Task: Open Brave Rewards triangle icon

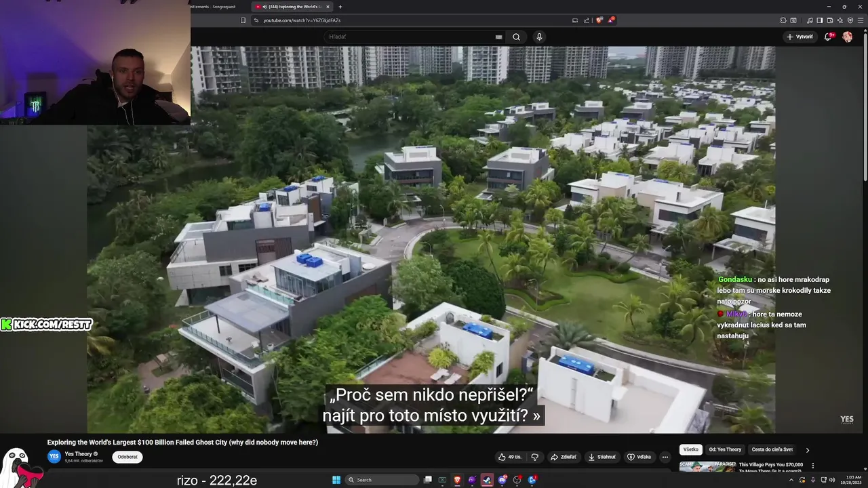Action: (x=610, y=20)
